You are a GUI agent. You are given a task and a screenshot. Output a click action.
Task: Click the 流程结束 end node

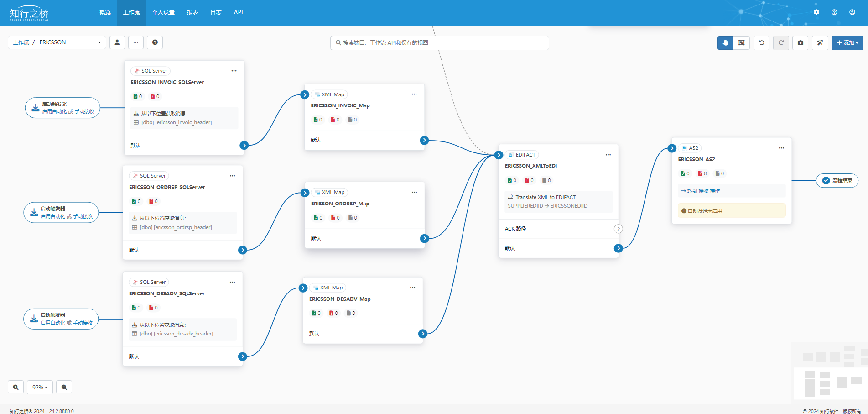pyautogui.click(x=837, y=180)
